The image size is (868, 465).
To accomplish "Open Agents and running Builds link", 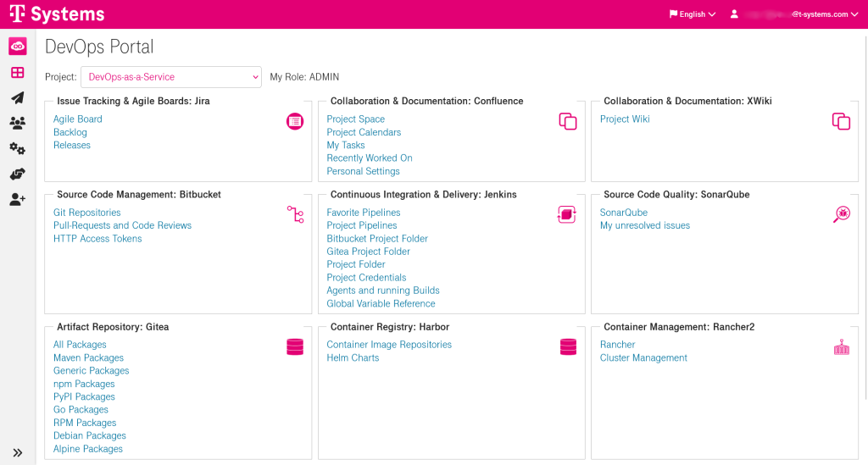I will [383, 291].
